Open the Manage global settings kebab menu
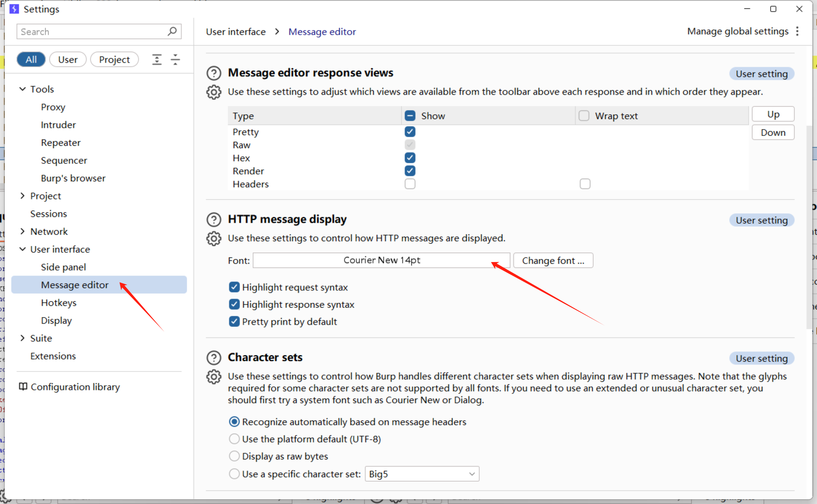The height and width of the screenshot is (504, 817). pyautogui.click(x=798, y=31)
